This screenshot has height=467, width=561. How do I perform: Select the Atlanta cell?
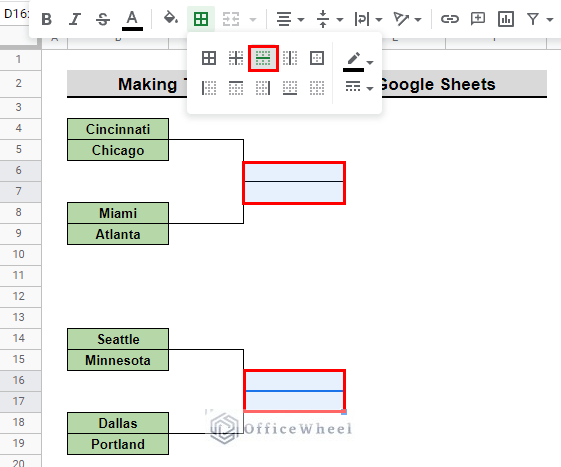118,234
